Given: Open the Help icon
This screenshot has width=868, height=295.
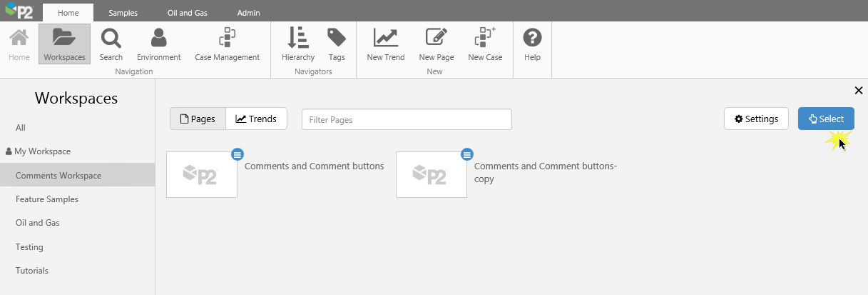Looking at the screenshot, I should tap(532, 44).
